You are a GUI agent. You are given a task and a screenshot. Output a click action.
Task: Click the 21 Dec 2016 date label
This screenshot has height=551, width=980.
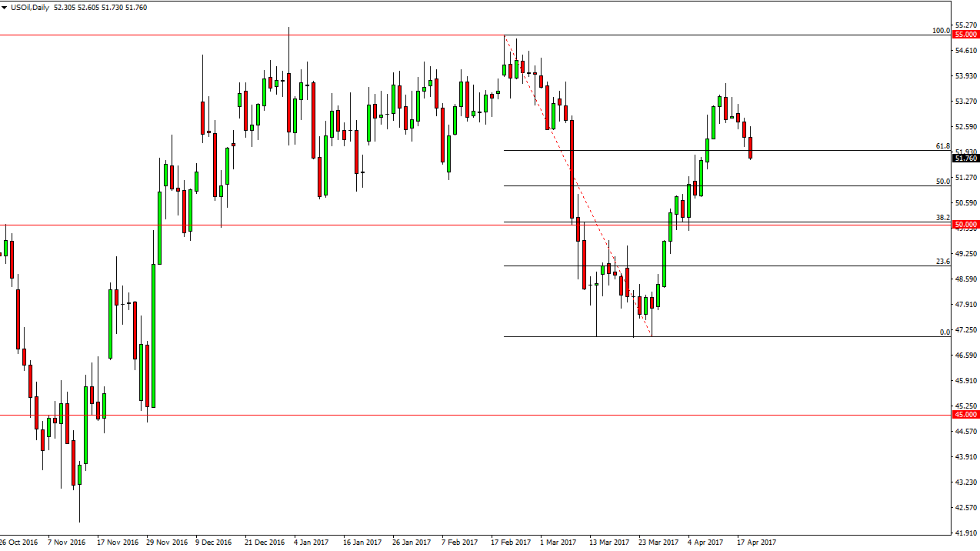(x=265, y=543)
